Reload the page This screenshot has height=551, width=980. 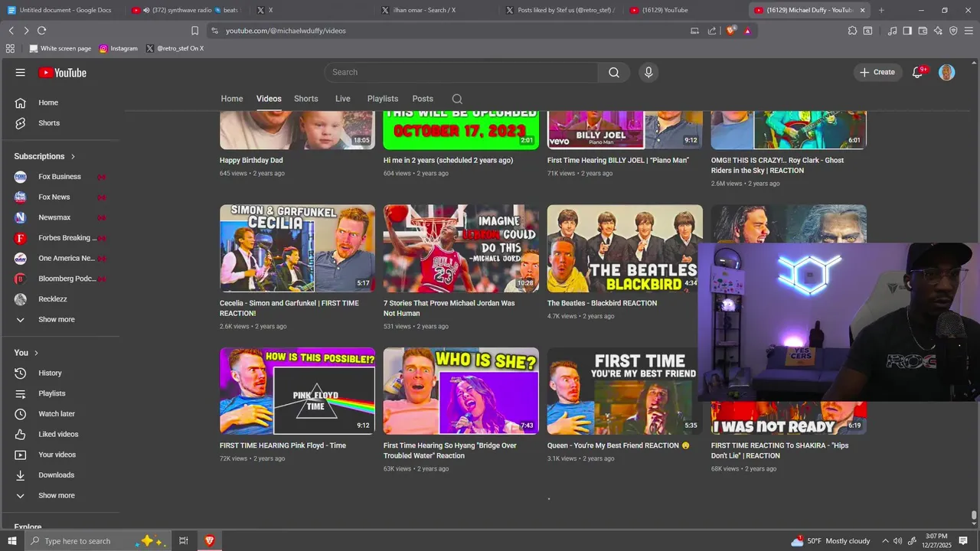tap(41, 31)
